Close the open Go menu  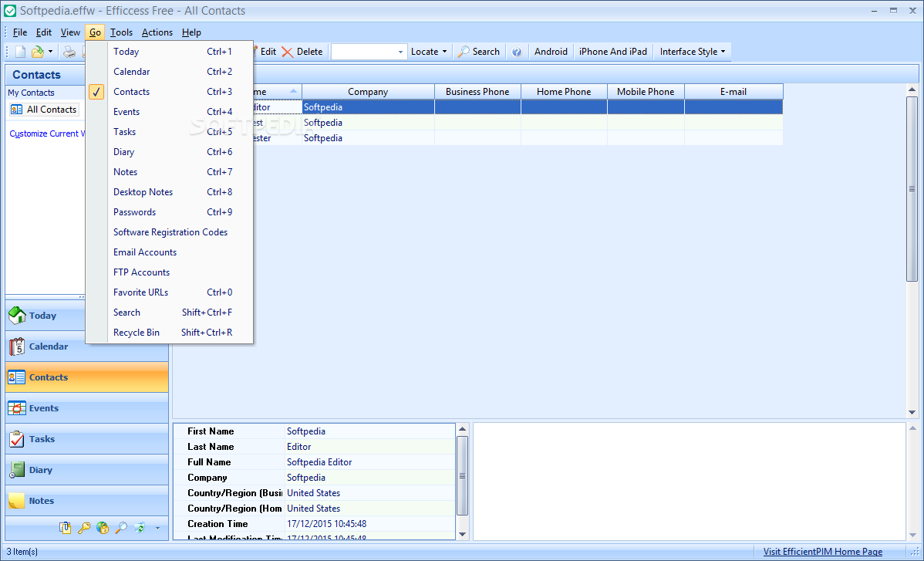[95, 32]
